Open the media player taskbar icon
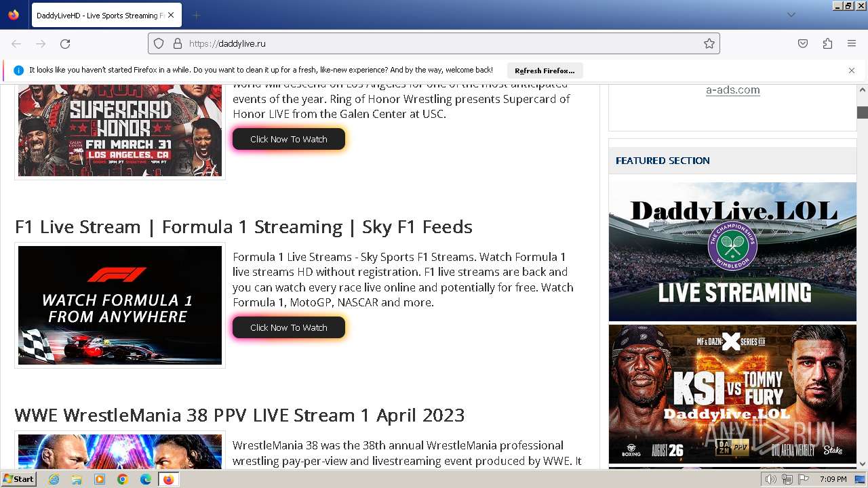This screenshot has width=868, height=488. [x=100, y=479]
